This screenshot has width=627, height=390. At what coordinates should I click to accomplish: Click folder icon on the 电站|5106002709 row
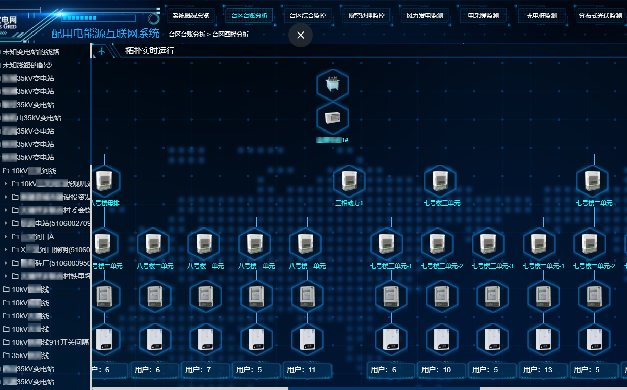pyautogui.click(x=15, y=223)
